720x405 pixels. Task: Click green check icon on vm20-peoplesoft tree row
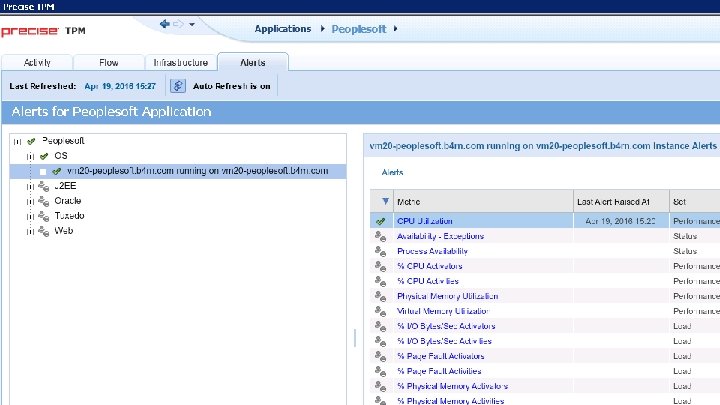pos(56,171)
